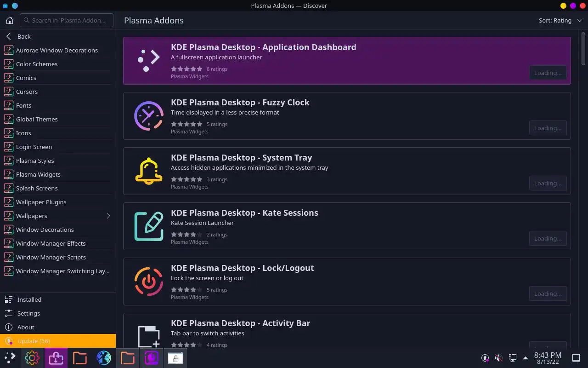Screen dimensions: 588x368
Task: Click the Wallpaper Plugins category icon
Action: coord(8,202)
